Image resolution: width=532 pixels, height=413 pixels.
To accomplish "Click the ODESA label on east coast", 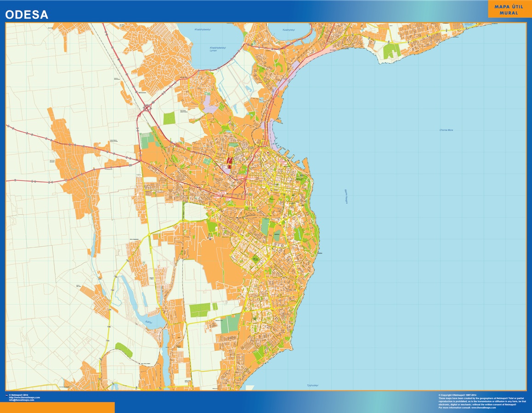I will pyautogui.click(x=320, y=253).
